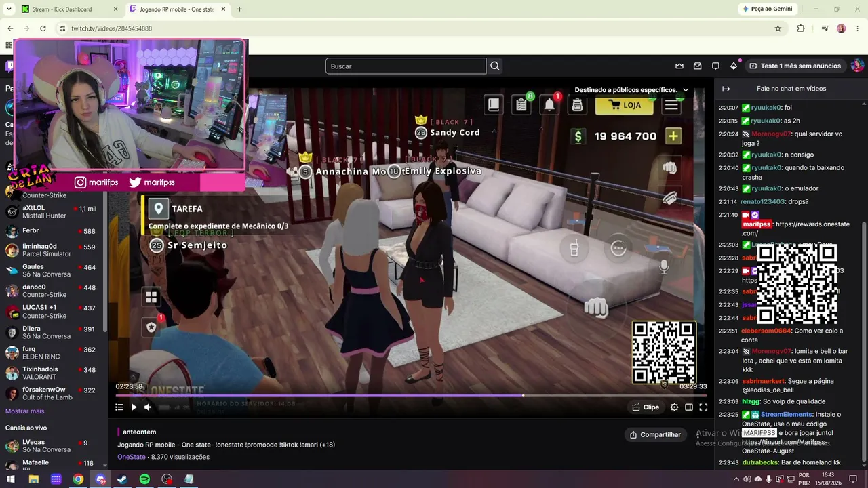Viewport: 868px width, 488px height.
Task: Open Steam from the taskbar
Action: pos(123,479)
